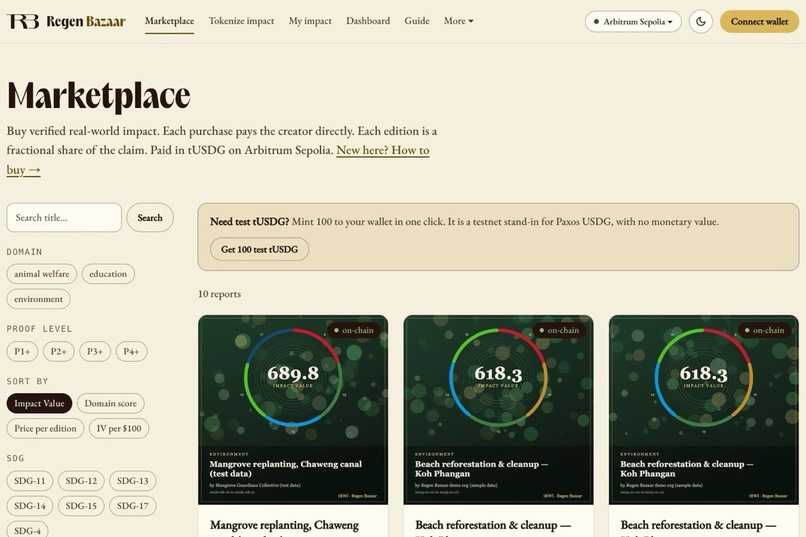Select proof level P3+
Image resolution: width=806 pixels, height=537 pixels.
[95, 351]
